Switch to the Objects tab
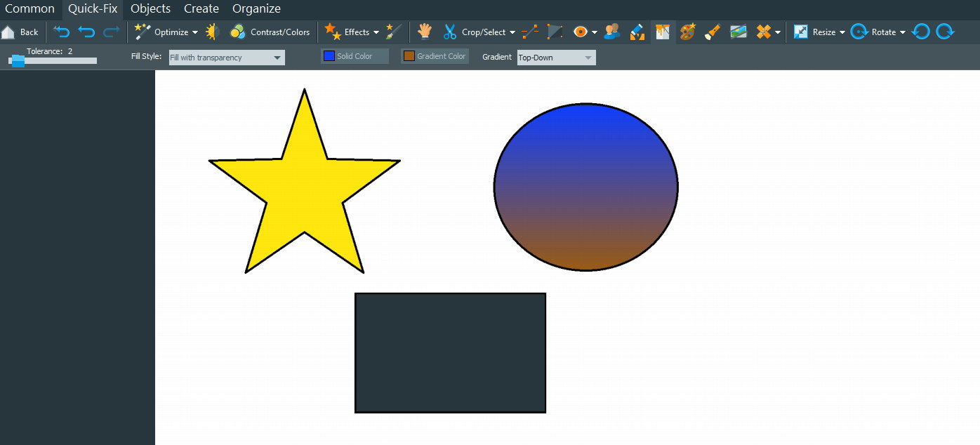 pyautogui.click(x=150, y=9)
